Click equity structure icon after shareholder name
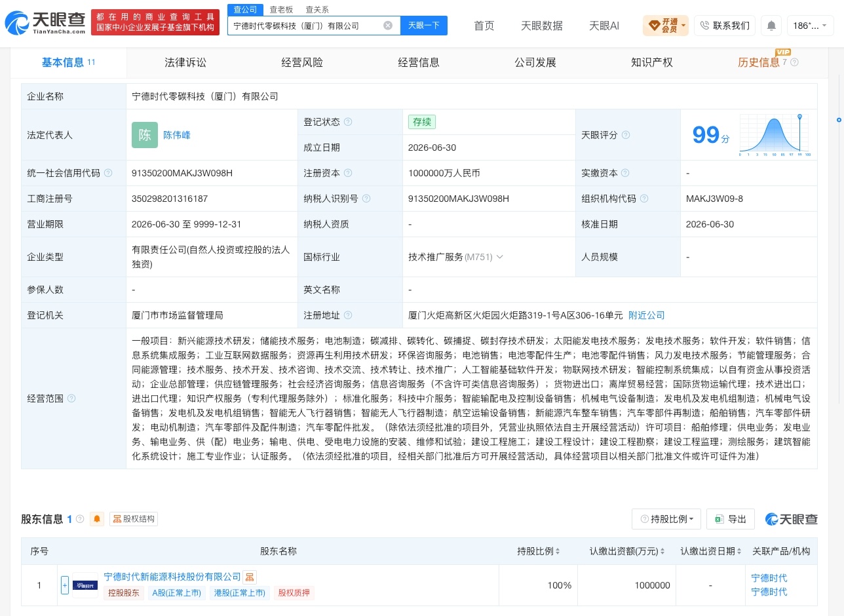The width and height of the screenshot is (844, 616). coord(250,577)
